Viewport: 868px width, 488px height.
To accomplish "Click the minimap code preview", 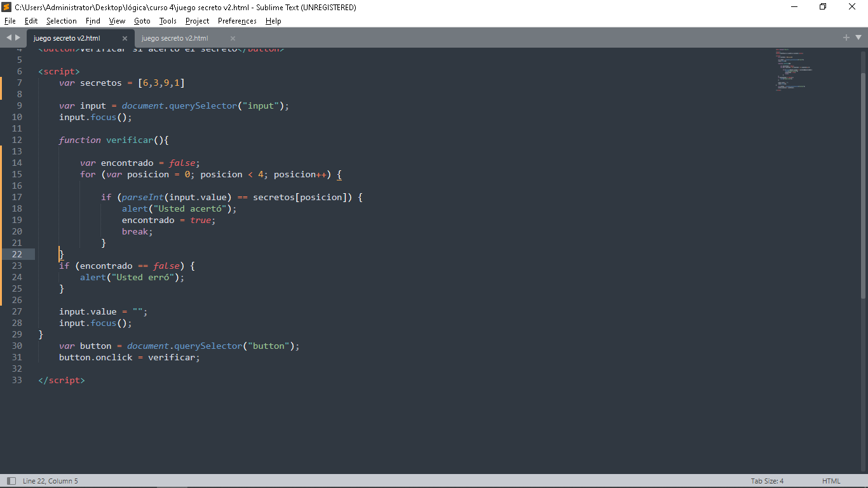I will click(x=794, y=70).
